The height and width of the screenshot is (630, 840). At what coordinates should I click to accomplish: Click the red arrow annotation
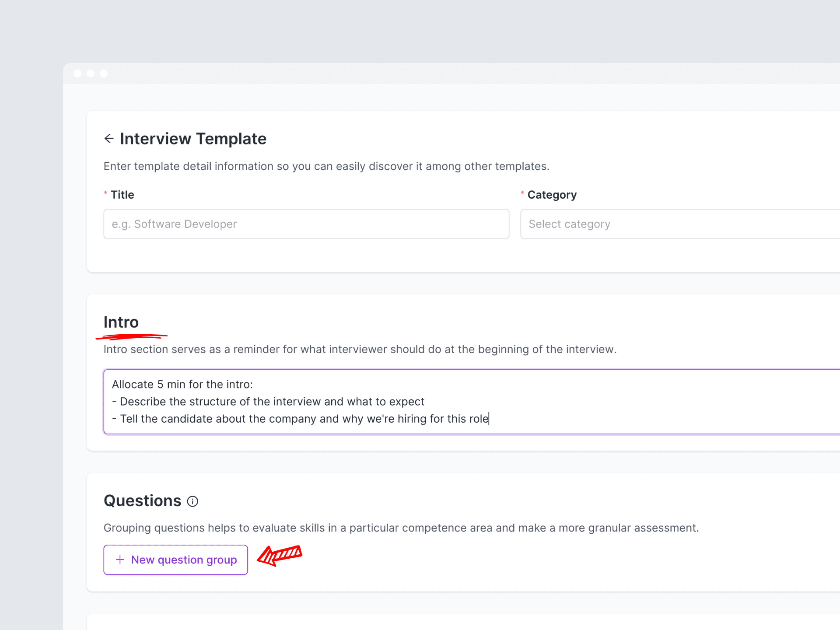[279, 556]
